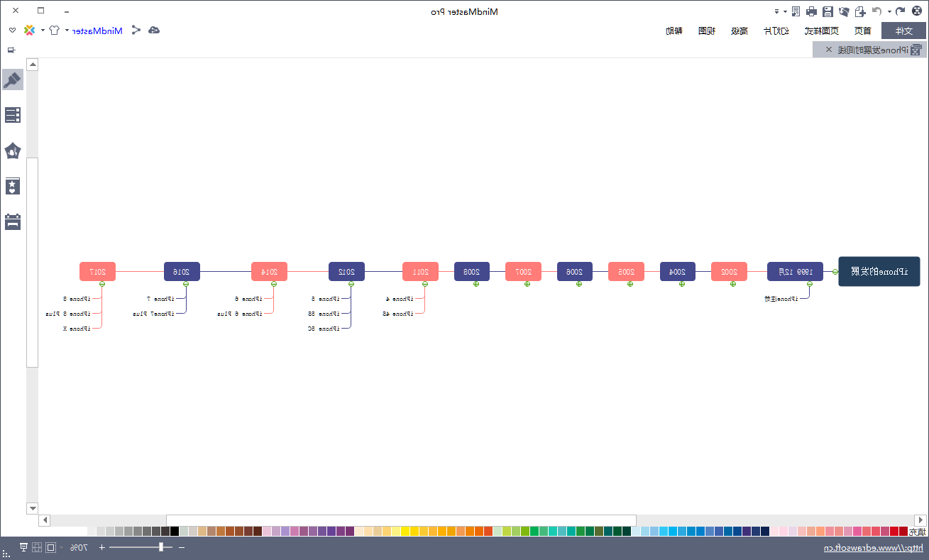Expand the plus under the 2005 node
The height and width of the screenshot is (560, 929).
[x=630, y=284]
